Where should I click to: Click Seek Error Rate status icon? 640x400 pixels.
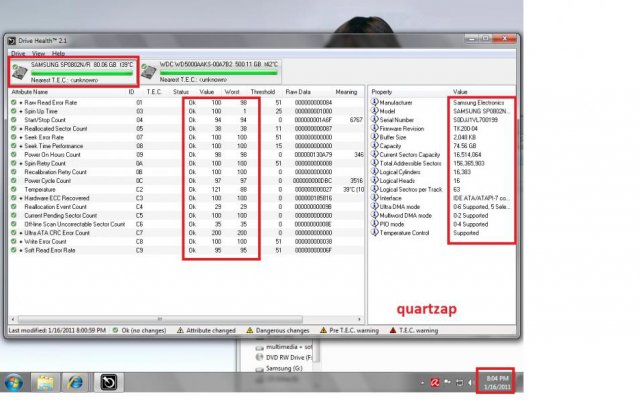14,137
